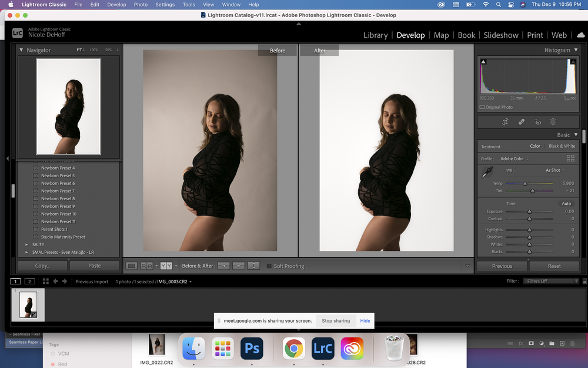Select the Red Eye Correction tool
588x368 pixels.
pos(538,122)
